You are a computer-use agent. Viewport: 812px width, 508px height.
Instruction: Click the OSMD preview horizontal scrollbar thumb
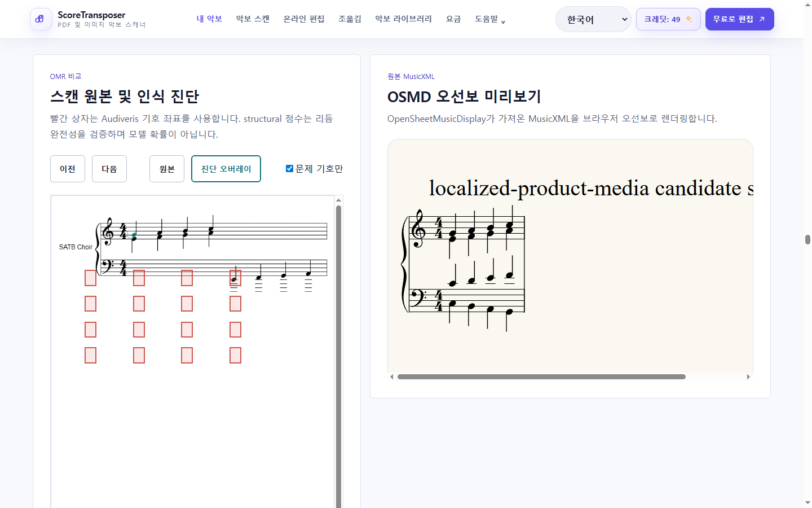point(541,376)
